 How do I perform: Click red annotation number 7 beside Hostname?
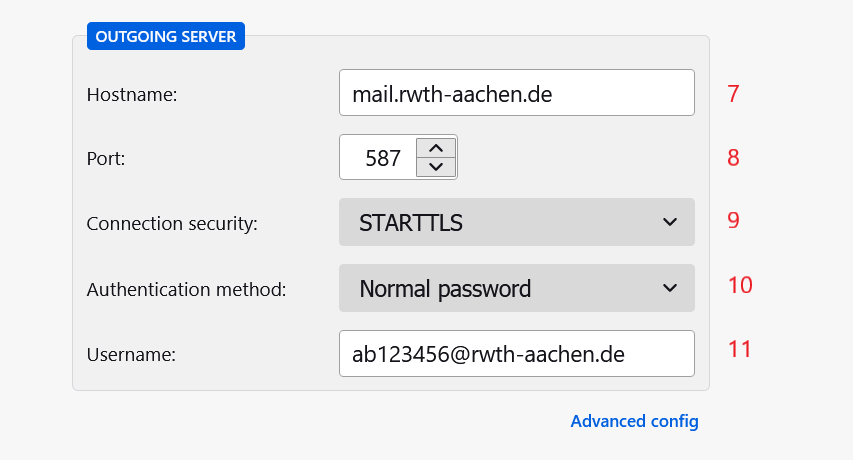point(733,94)
